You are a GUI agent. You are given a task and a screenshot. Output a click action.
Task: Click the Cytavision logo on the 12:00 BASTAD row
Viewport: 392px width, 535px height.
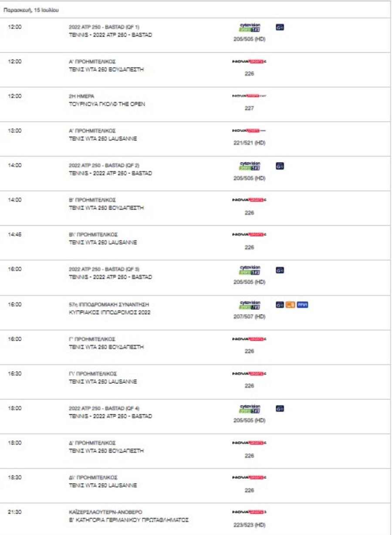[x=250, y=27]
